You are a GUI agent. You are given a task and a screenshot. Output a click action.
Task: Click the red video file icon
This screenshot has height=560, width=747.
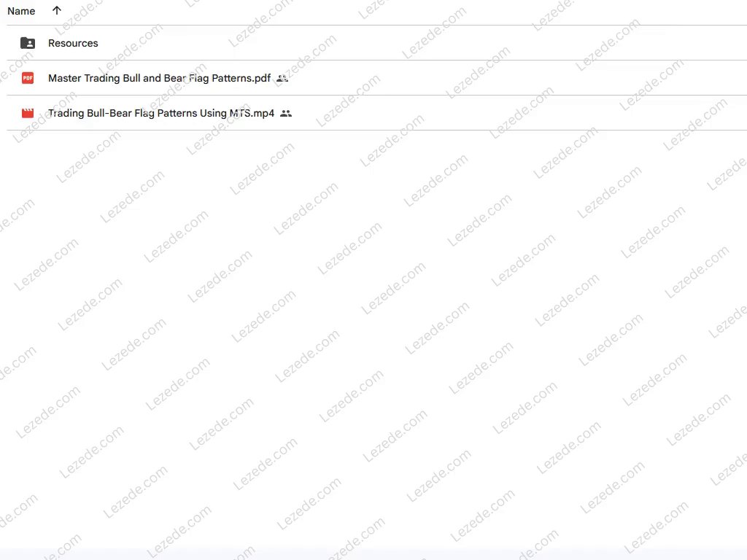pyautogui.click(x=28, y=113)
